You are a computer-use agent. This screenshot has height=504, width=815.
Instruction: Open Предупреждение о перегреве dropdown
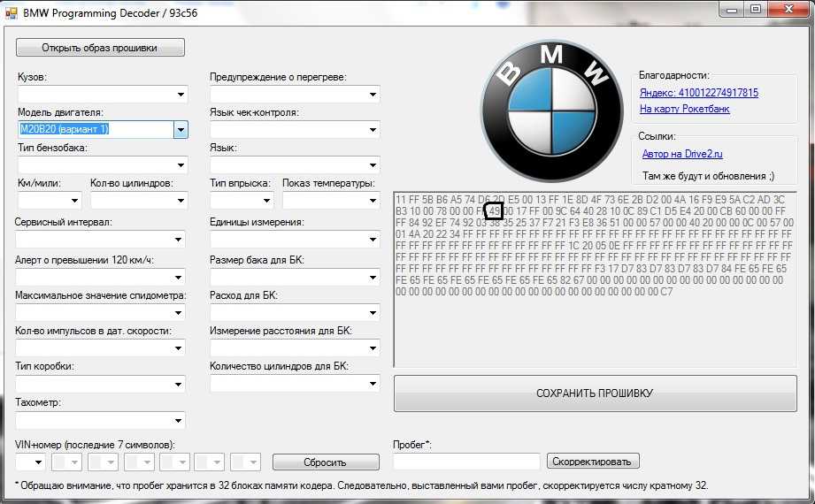(x=295, y=95)
